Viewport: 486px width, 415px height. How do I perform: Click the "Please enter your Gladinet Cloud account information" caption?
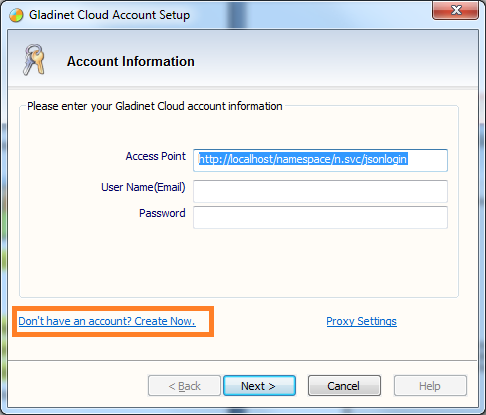tap(155, 106)
